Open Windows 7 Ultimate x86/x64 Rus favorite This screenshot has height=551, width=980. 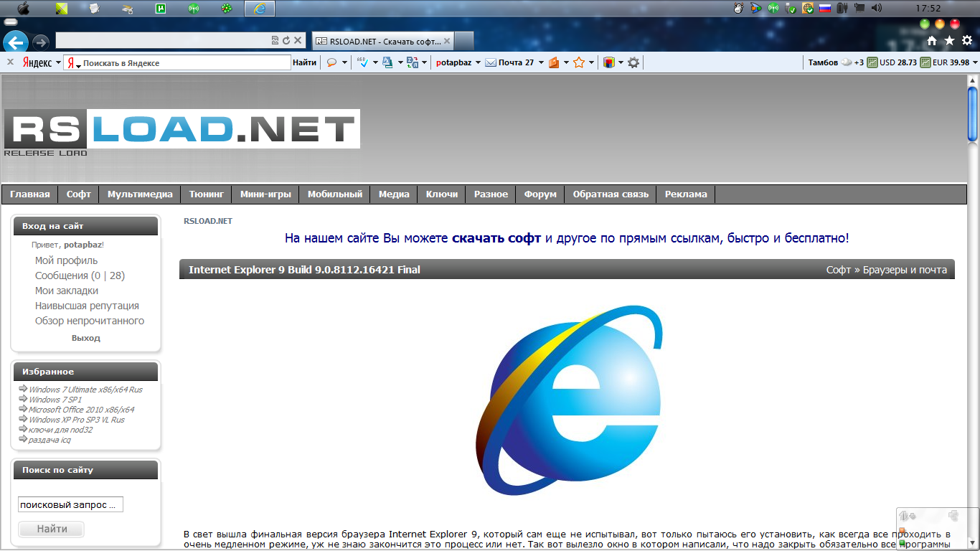[x=85, y=390]
